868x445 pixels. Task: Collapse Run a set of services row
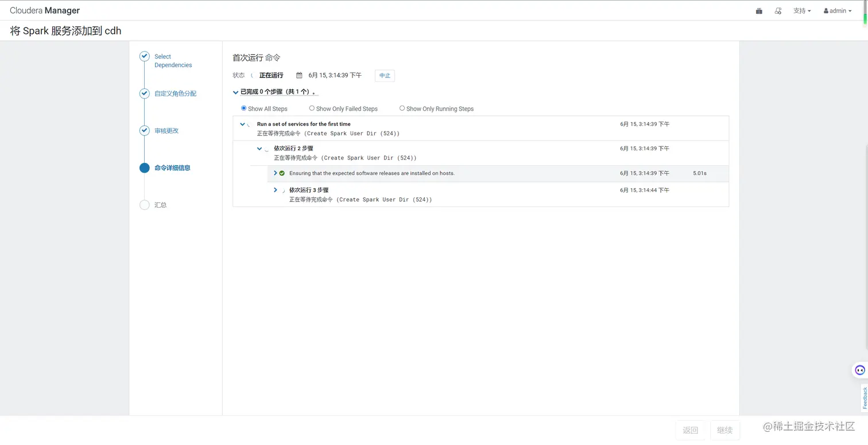[x=242, y=124]
